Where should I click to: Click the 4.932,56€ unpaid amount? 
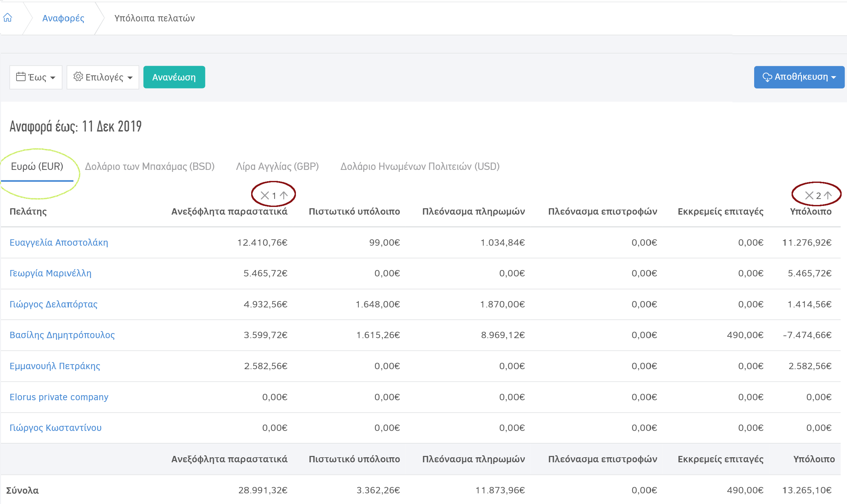click(266, 304)
